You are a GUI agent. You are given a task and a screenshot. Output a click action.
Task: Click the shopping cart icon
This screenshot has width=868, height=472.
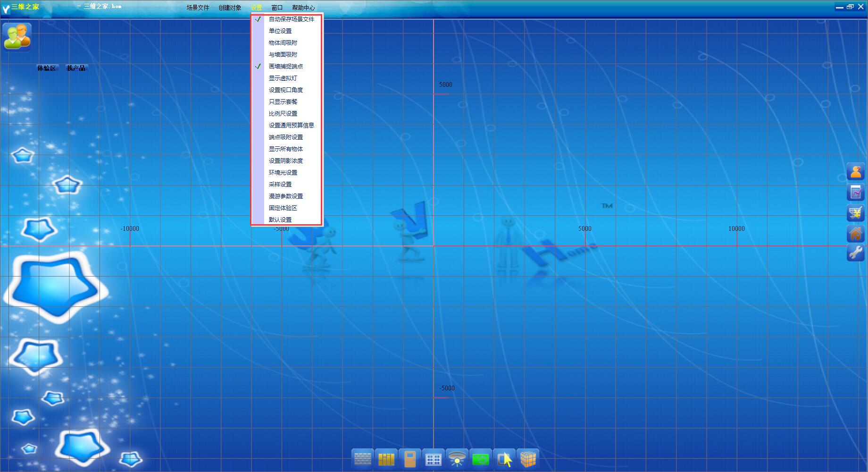pyautogui.click(x=855, y=213)
